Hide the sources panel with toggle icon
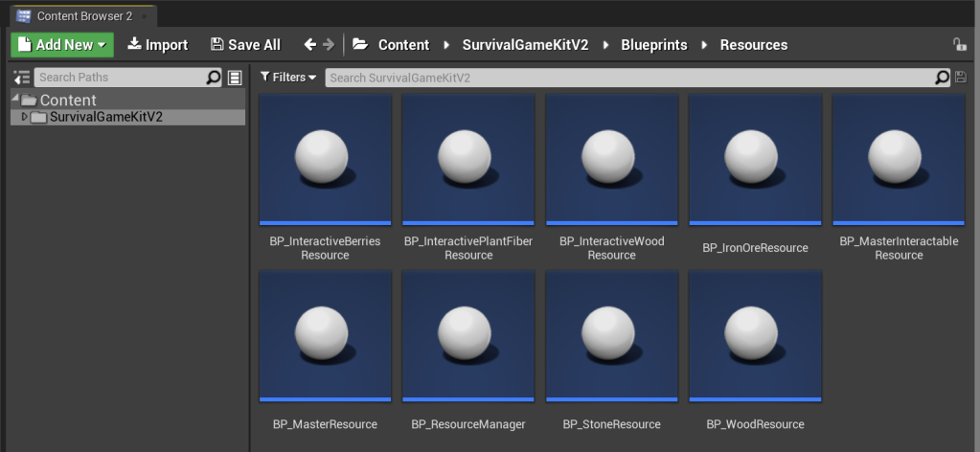 (21, 78)
